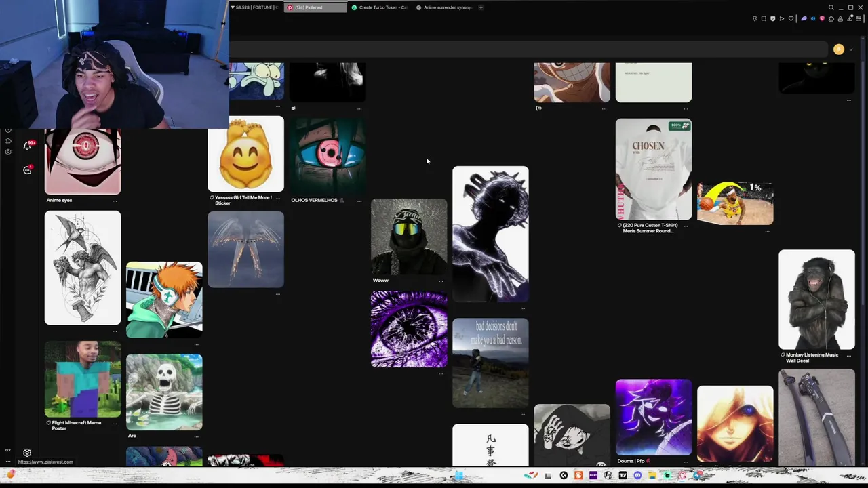The width and height of the screenshot is (868, 488).
Task: Select the (174) Pinterest browser tab
Action: point(315,7)
